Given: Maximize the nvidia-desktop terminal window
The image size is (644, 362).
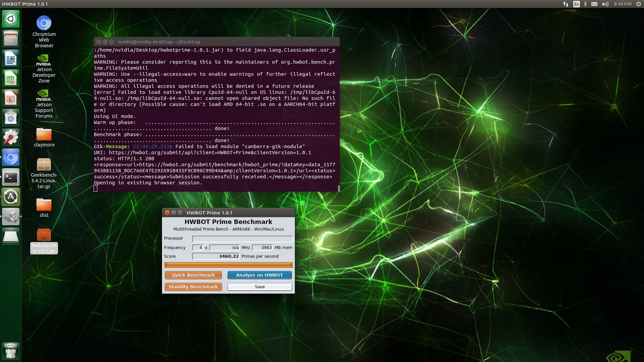Looking at the screenshot, I should point(111,42).
